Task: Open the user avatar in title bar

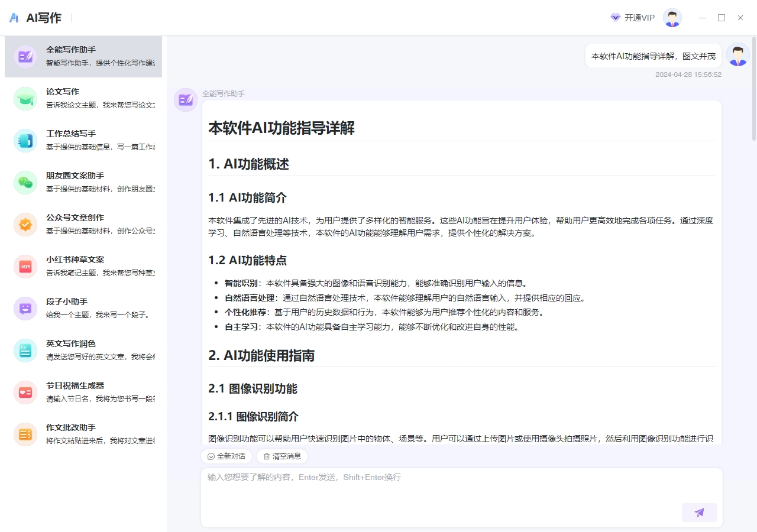Action: click(x=672, y=18)
